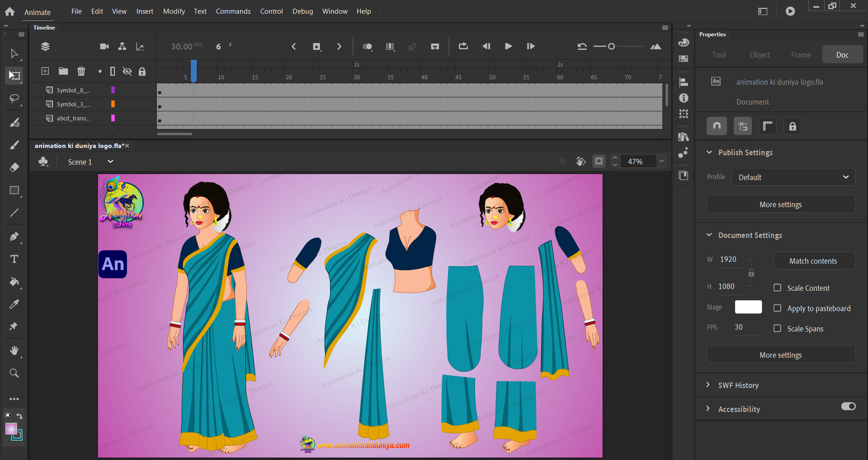The height and width of the screenshot is (460, 868).
Task: Expand the SWF History section
Action: (708, 385)
